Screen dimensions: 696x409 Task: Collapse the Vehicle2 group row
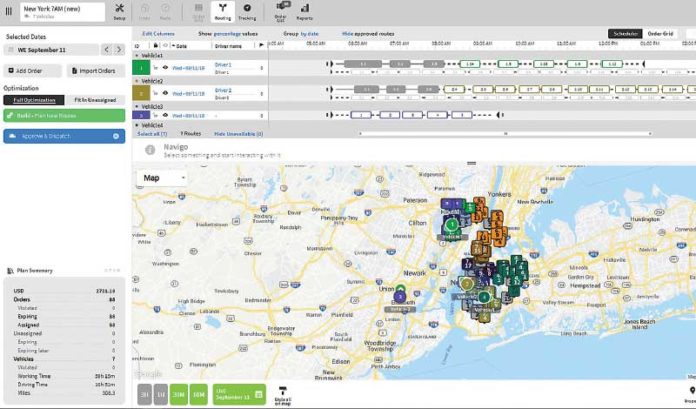point(136,80)
